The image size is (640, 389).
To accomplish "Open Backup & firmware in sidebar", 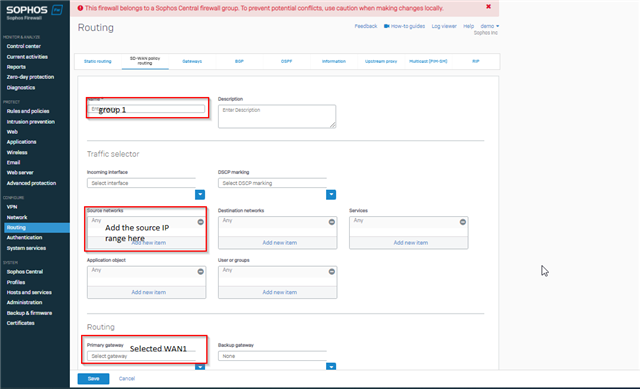I will [29, 313].
